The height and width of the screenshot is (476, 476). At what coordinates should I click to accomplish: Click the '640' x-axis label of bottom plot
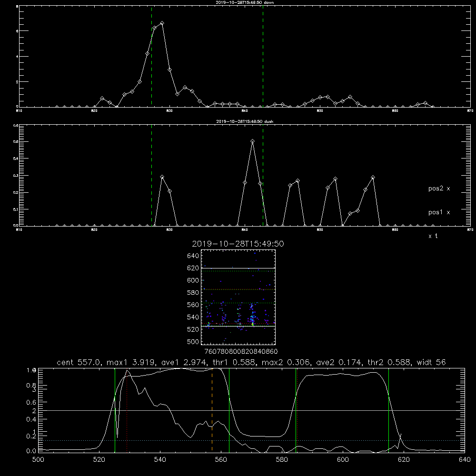(465, 460)
